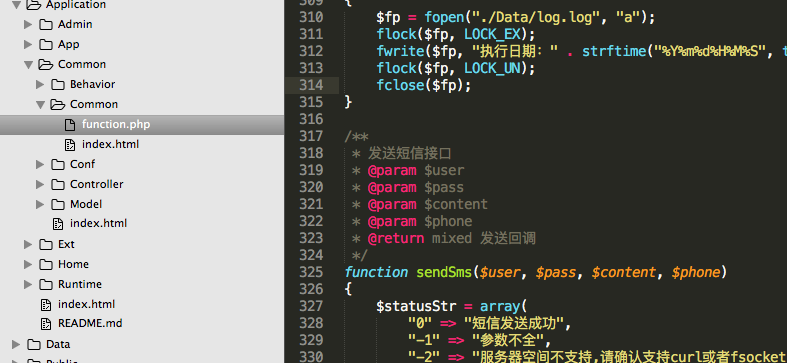Select the Controller folder label
Image resolution: width=787 pixels, height=363 pixels.
(x=96, y=184)
